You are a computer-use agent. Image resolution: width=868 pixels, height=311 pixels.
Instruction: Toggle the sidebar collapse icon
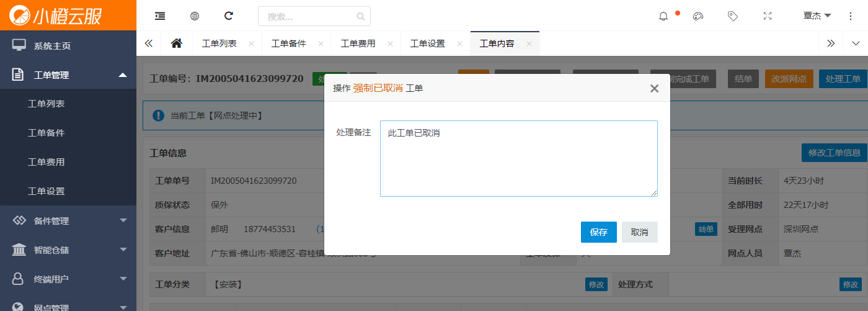pyautogui.click(x=160, y=16)
